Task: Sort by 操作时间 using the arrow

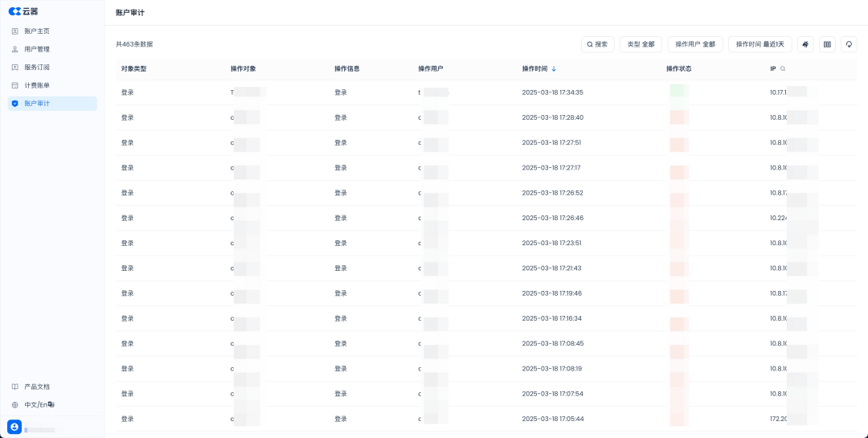Action: coord(554,69)
